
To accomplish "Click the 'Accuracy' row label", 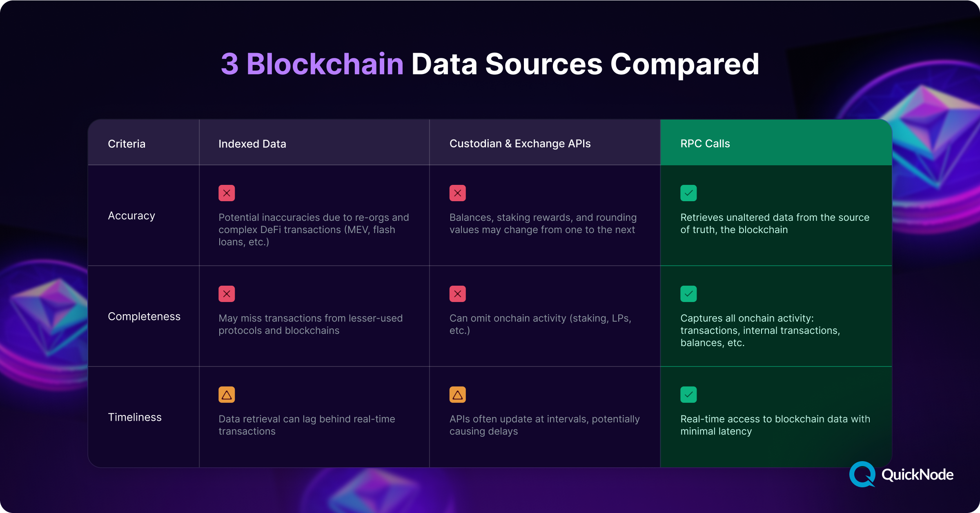I will tap(131, 215).
